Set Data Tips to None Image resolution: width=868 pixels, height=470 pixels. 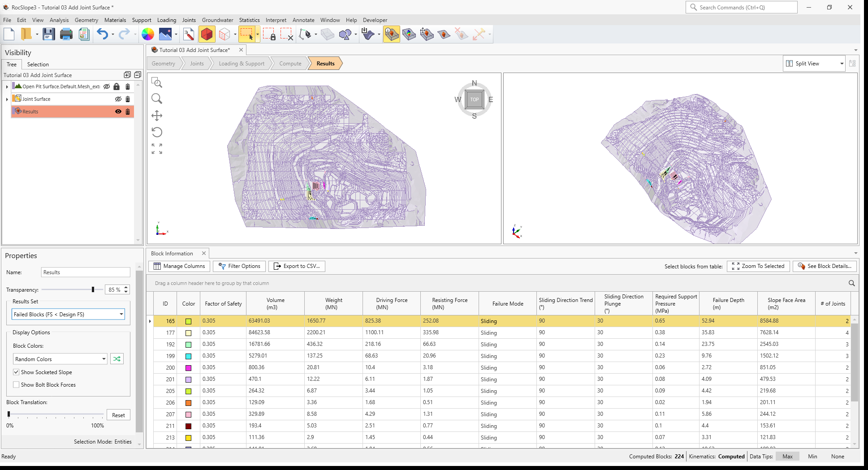coord(838,457)
